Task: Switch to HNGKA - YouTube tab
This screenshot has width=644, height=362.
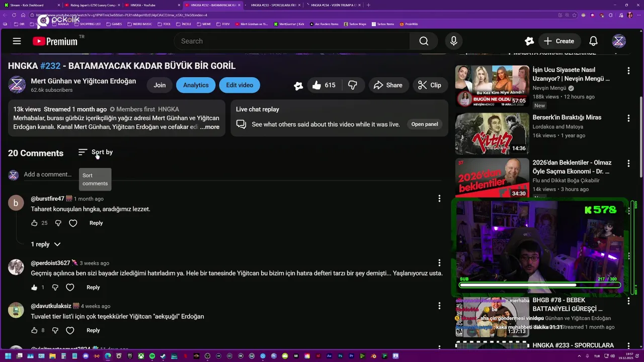Action: pos(151,5)
